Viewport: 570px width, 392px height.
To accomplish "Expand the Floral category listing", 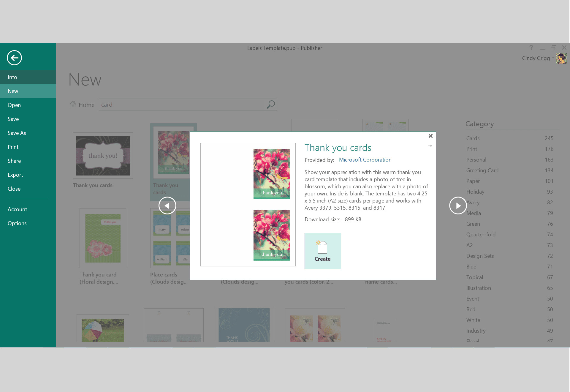I will coord(474,341).
